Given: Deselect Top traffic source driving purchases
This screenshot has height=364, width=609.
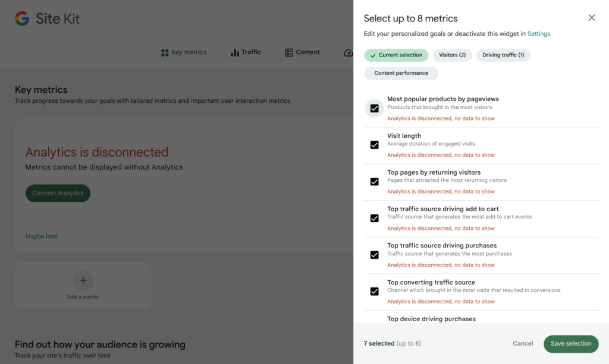Looking at the screenshot, I should point(375,255).
